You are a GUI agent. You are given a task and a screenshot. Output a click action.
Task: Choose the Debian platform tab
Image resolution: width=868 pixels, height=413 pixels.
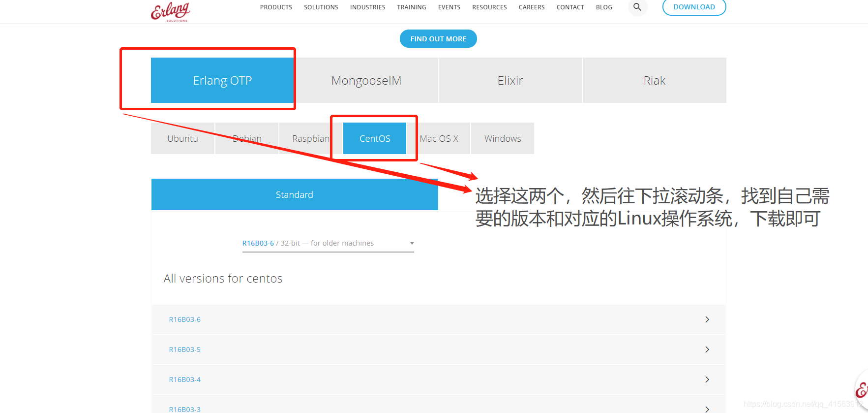pyautogui.click(x=247, y=138)
